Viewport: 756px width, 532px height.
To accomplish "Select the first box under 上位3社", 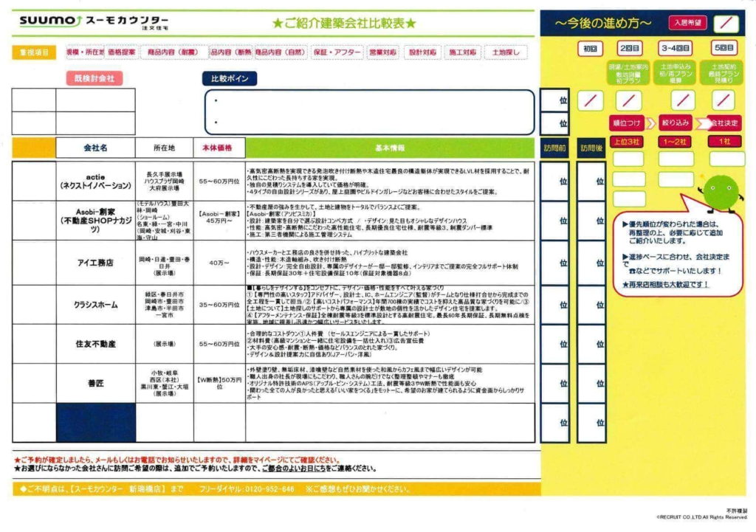I will pyautogui.click(x=629, y=159).
